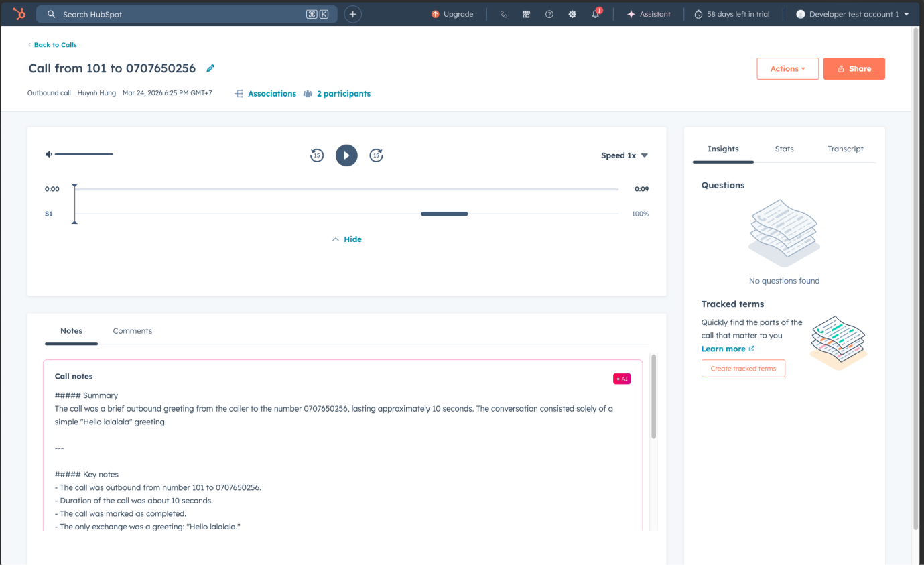This screenshot has width=924, height=565.
Task: Switch to the Stats tab
Action: tap(784, 149)
